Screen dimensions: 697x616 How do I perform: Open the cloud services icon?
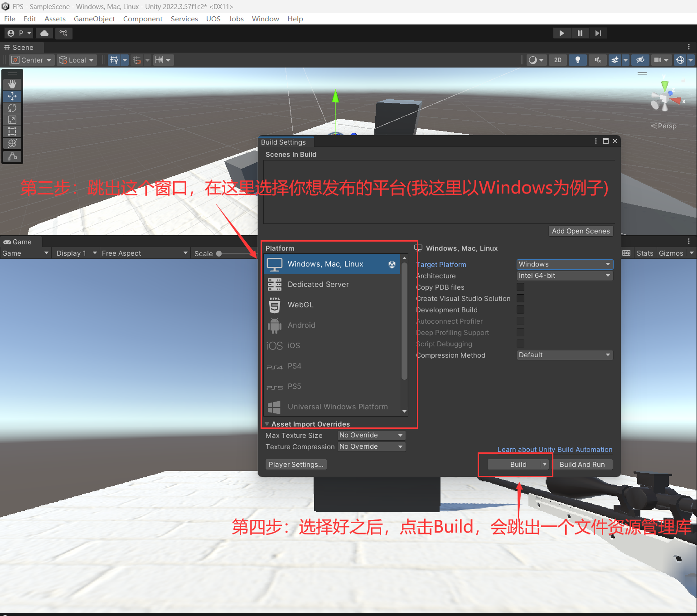click(x=44, y=33)
